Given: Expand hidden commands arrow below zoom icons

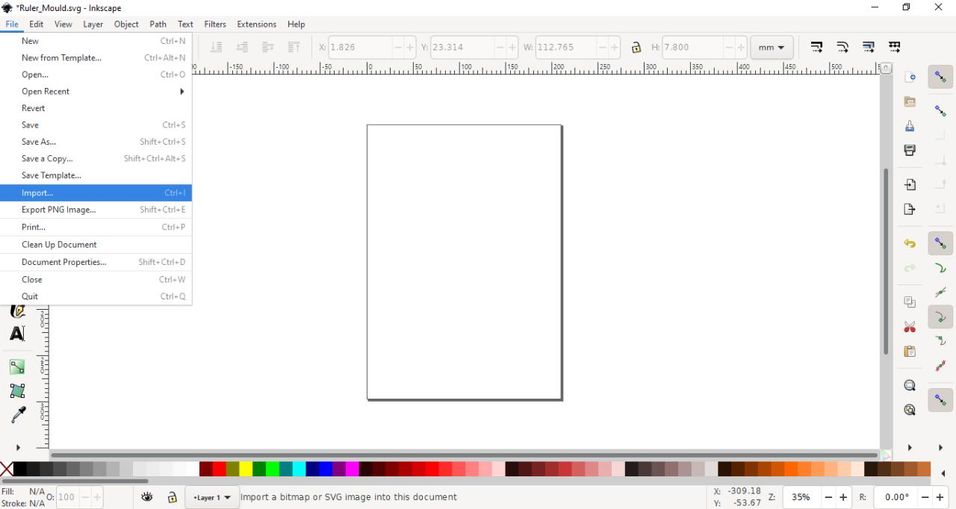Looking at the screenshot, I should pyautogui.click(x=910, y=447).
